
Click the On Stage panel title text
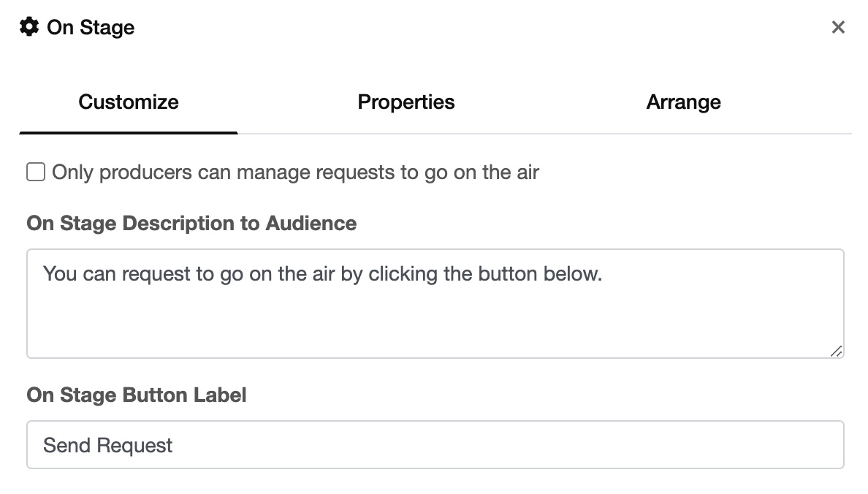[91, 28]
